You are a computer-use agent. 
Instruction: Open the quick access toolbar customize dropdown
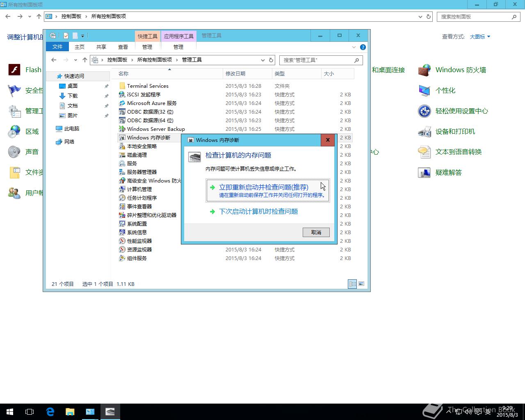[82, 36]
